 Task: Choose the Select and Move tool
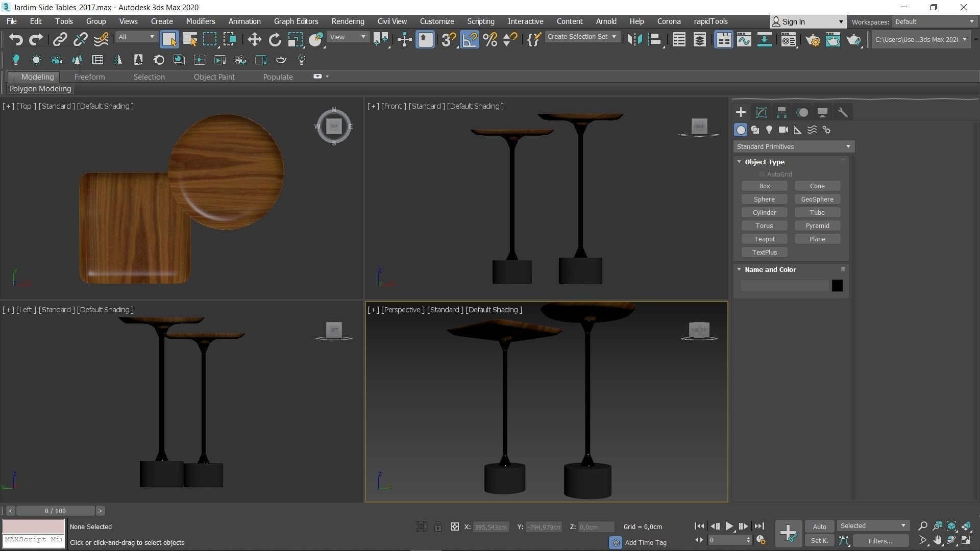pos(254,39)
